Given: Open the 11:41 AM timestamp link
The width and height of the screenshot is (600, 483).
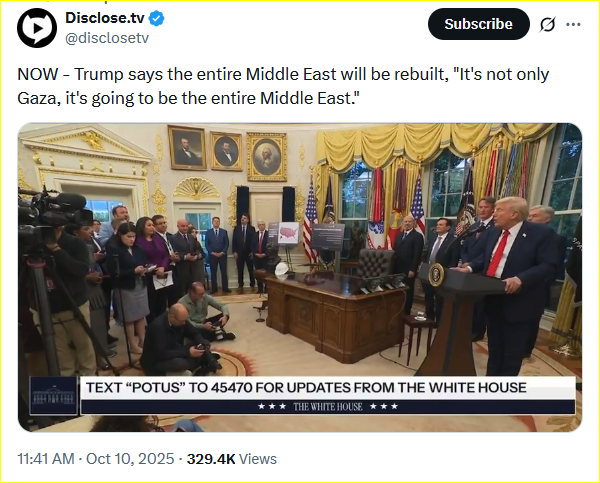Looking at the screenshot, I should pos(46,459).
